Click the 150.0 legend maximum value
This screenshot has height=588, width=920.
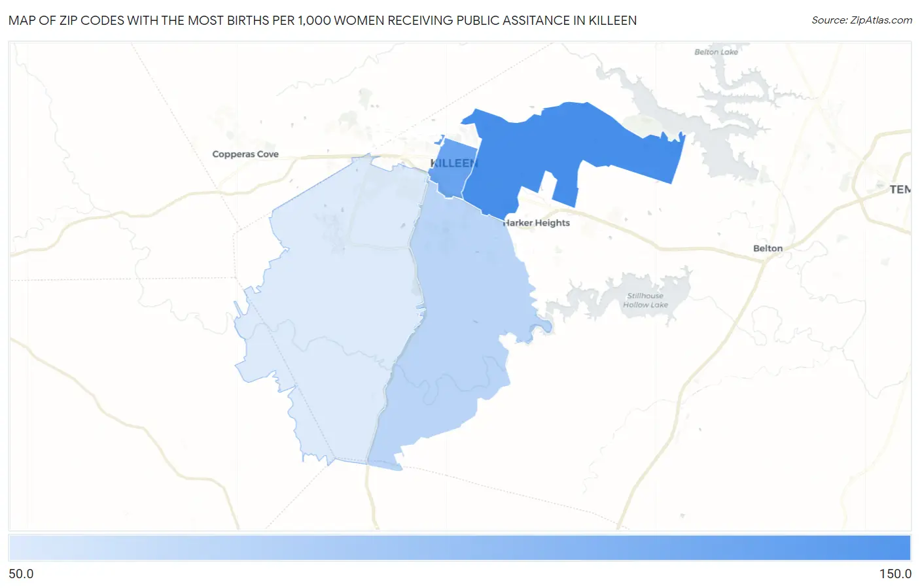click(895, 574)
